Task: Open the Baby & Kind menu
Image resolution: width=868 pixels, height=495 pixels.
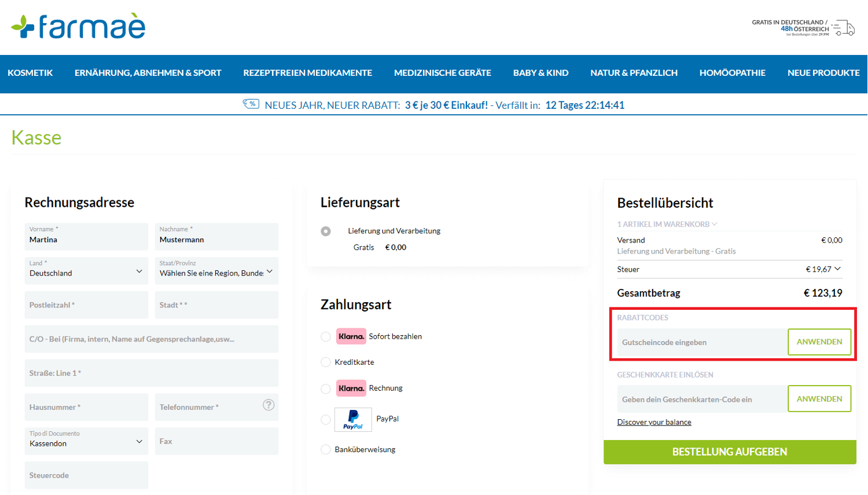Action: [x=541, y=73]
